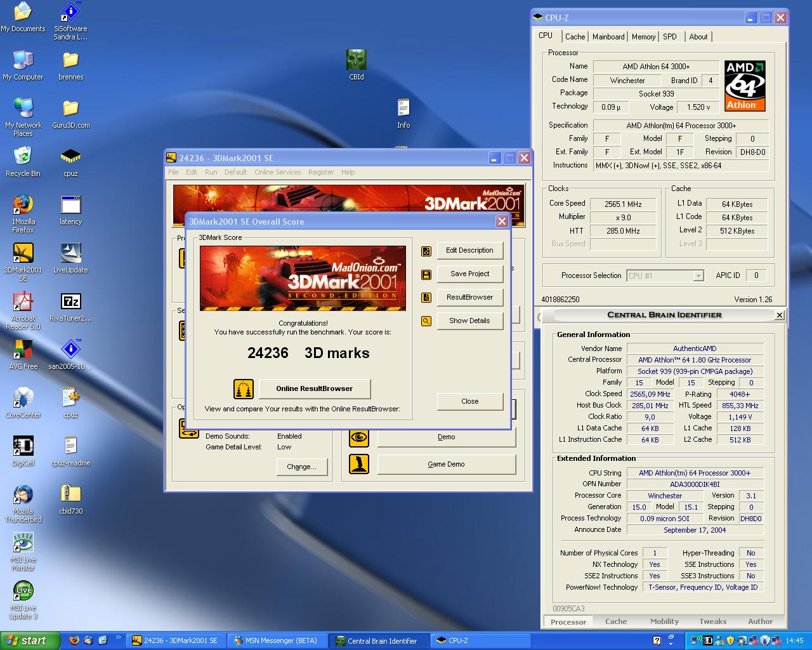Switch to Mainboard tab in CPU-Z
Image resolution: width=812 pixels, height=650 pixels.
pyautogui.click(x=608, y=37)
